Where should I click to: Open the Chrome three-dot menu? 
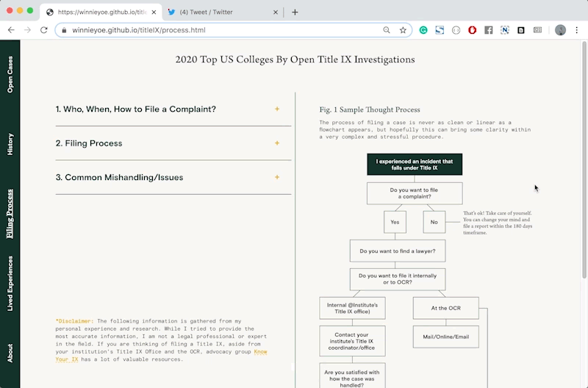tap(577, 30)
